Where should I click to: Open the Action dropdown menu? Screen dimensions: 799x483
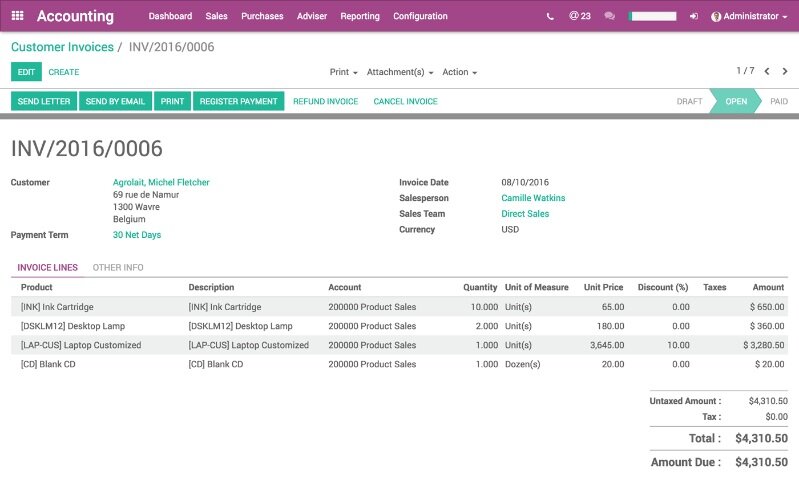[459, 72]
